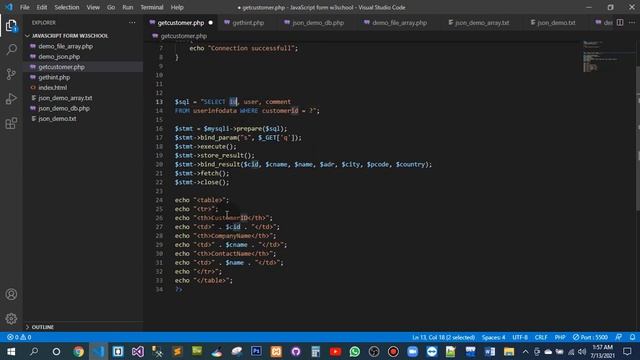Open the Go menu

pos(111,7)
